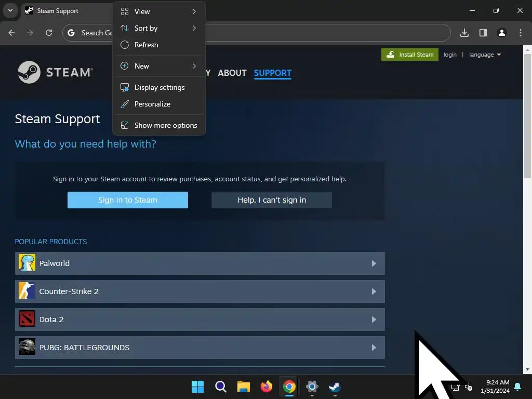Open File Explorer from the taskbar
The width and height of the screenshot is (532, 399).
click(243, 387)
